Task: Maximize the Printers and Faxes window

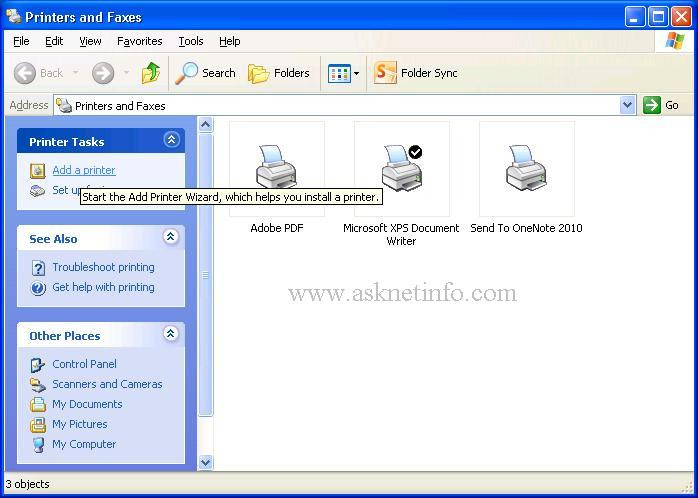Action: tap(658, 17)
